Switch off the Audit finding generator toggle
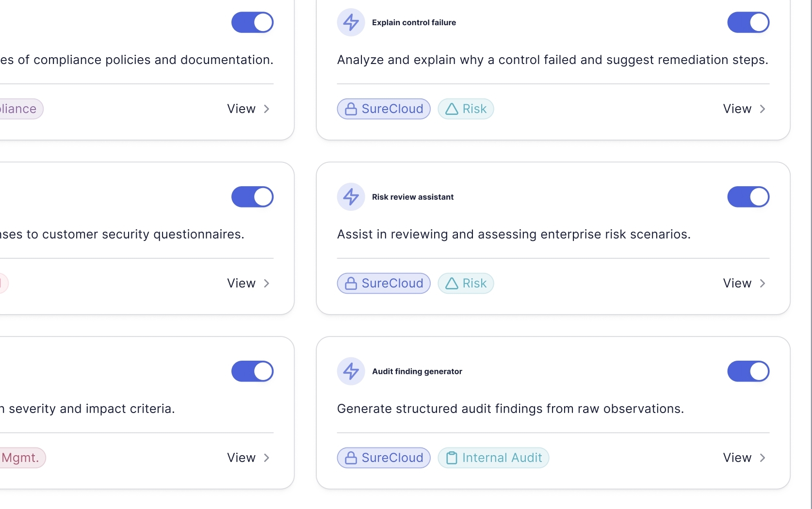 pyautogui.click(x=748, y=371)
